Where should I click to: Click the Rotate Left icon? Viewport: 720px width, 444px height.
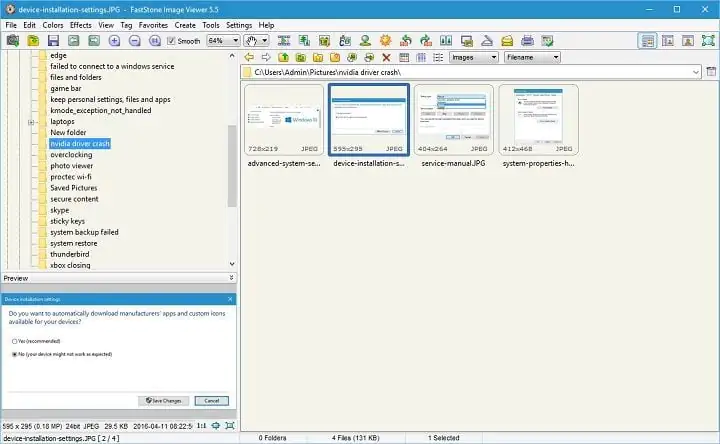pos(405,41)
